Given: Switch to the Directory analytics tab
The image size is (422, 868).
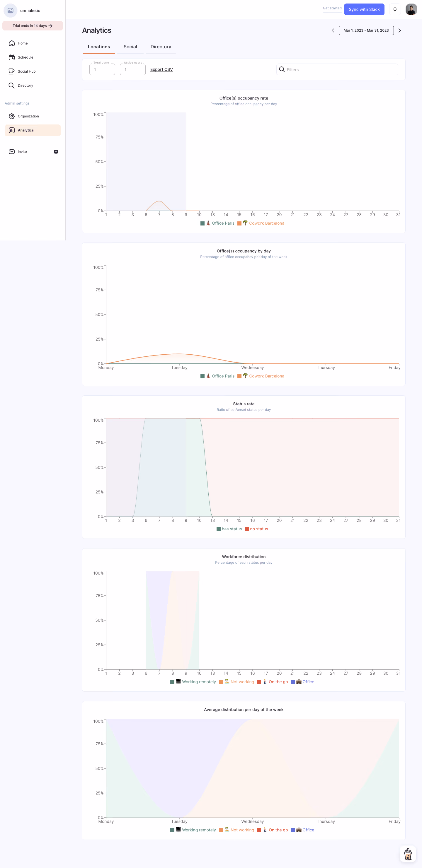Looking at the screenshot, I should point(161,47).
